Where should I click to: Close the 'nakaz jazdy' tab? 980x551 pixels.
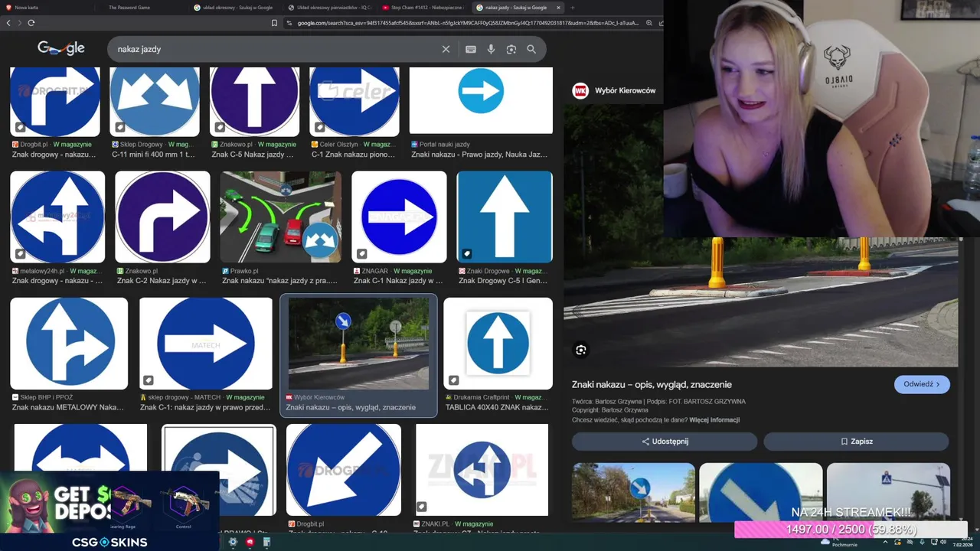point(558,8)
